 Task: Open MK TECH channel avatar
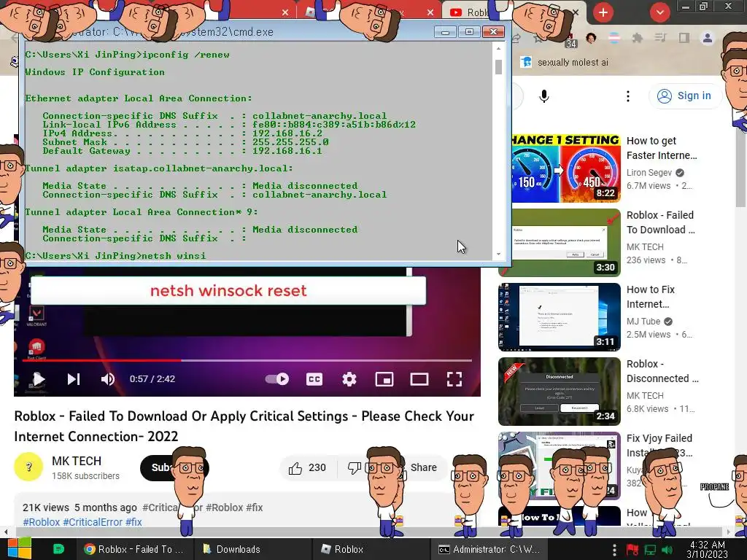28,467
